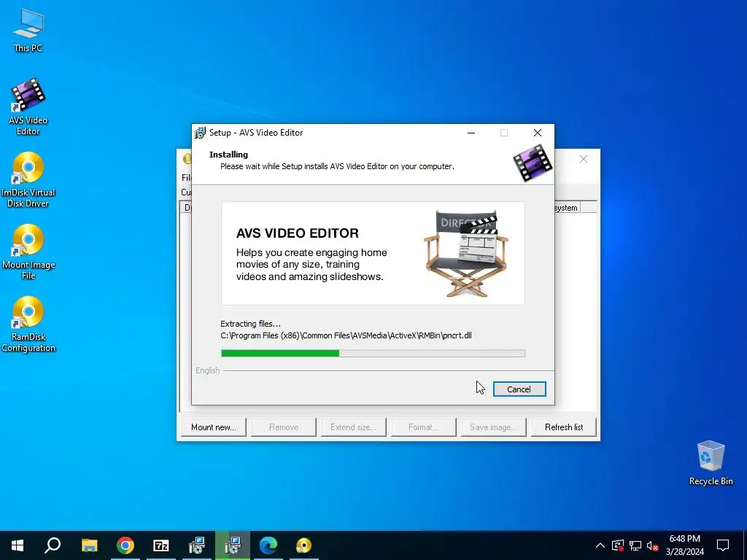The height and width of the screenshot is (560, 747).
Task: Switch to the active AVS setup taskbar icon
Action: (x=232, y=545)
